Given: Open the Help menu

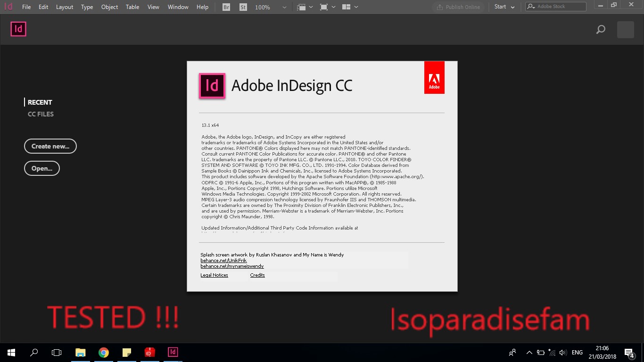Looking at the screenshot, I should point(202,7).
